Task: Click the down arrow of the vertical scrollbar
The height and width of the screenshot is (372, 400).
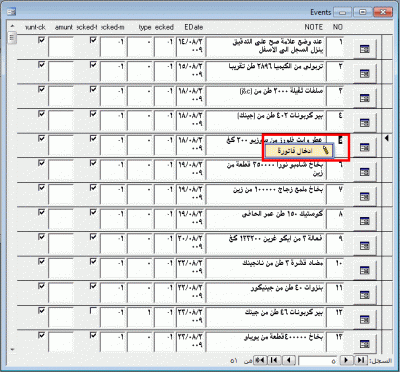Action: pos(12,349)
